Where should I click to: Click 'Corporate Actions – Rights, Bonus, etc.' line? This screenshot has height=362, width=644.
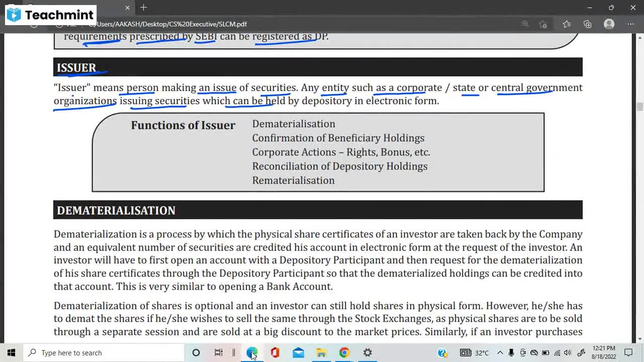click(341, 152)
